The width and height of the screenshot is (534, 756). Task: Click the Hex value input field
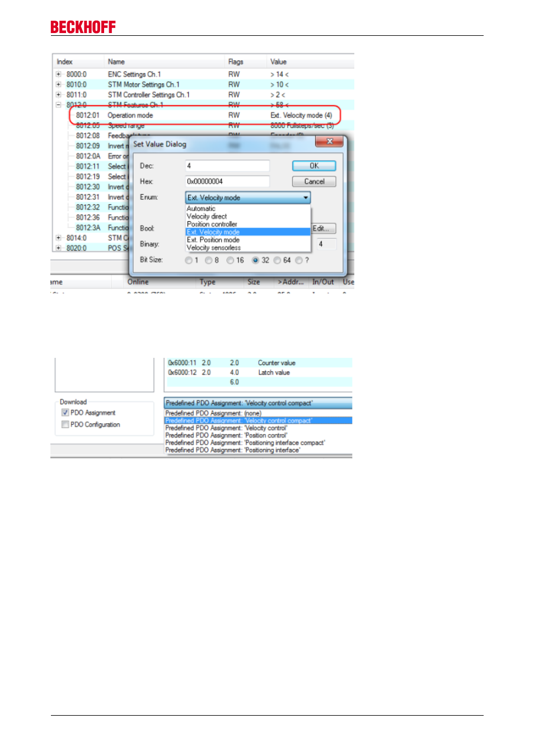pyautogui.click(x=227, y=181)
